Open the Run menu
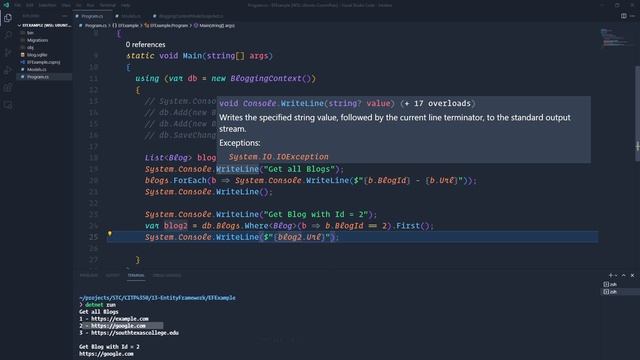The image size is (640, 360). click(90, 5)
